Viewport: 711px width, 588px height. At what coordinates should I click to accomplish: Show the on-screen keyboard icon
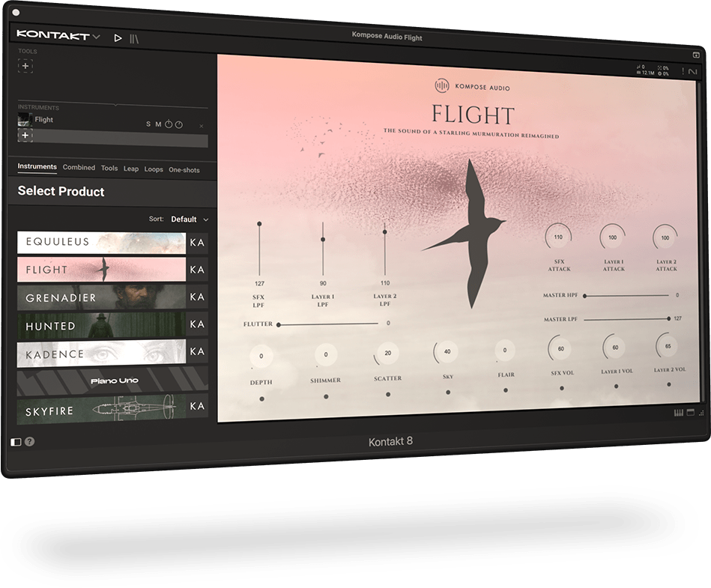(679, 413)
